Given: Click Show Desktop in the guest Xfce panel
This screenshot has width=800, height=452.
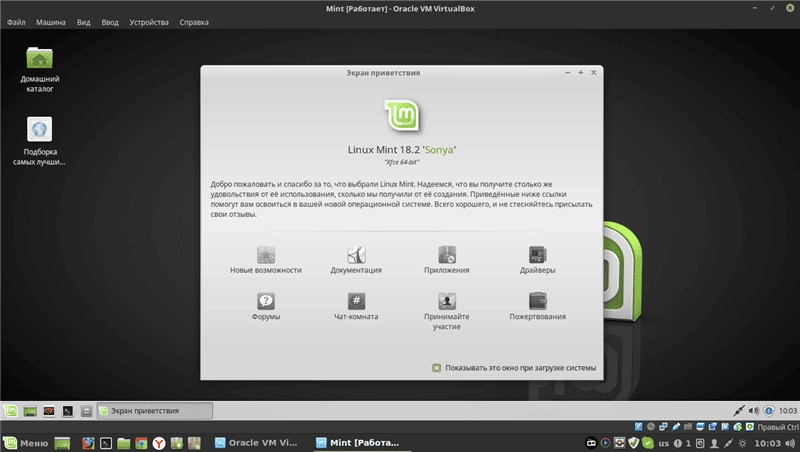Looking at the screenshot, I should click(30, 411).
